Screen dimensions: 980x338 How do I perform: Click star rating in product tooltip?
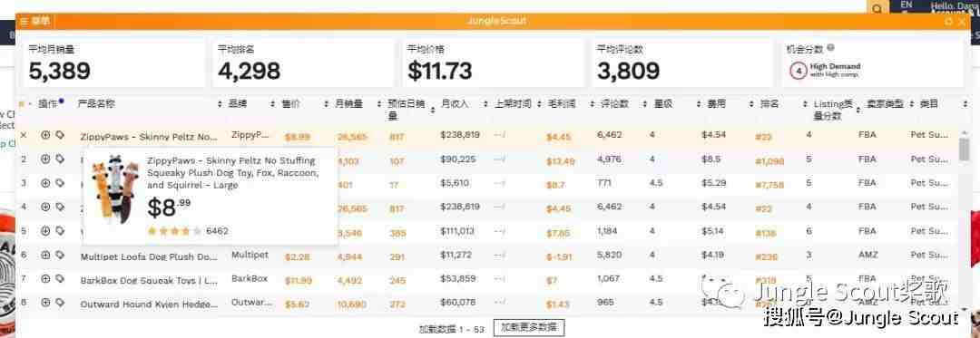pyautogui.click(x=175, y=231)
